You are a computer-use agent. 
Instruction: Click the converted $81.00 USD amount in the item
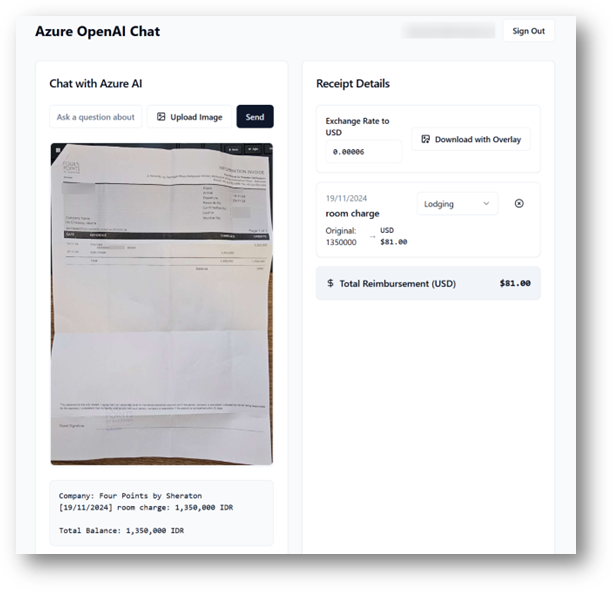(394, 242)
